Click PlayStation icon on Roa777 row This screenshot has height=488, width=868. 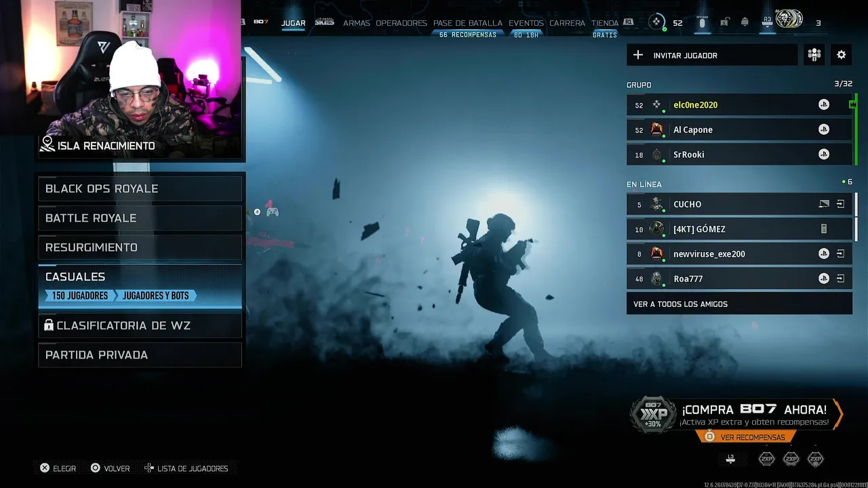click(824, 279)
